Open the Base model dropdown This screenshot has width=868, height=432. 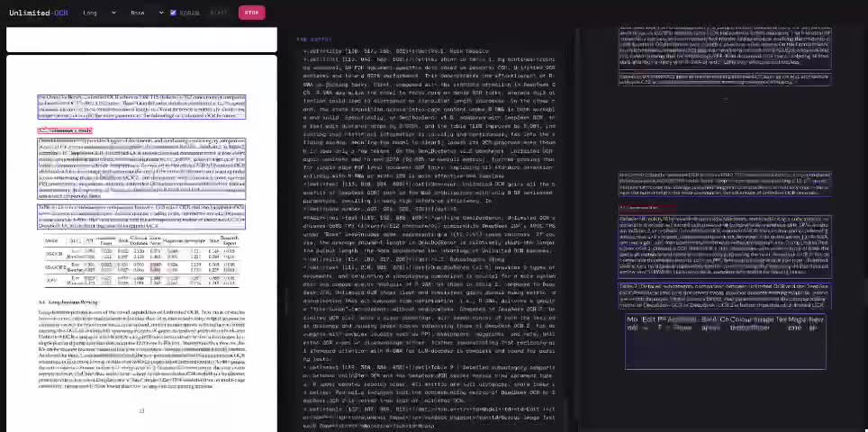(148, 13)
